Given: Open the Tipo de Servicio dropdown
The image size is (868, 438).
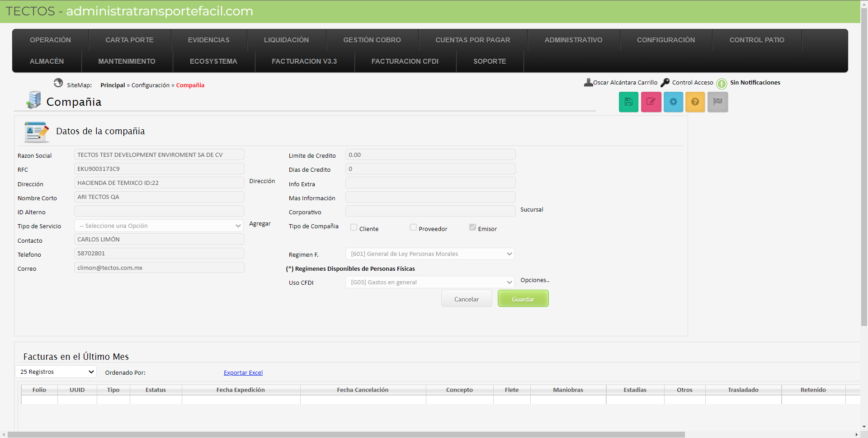Looking at the screenshot, I should click(159, 226).
